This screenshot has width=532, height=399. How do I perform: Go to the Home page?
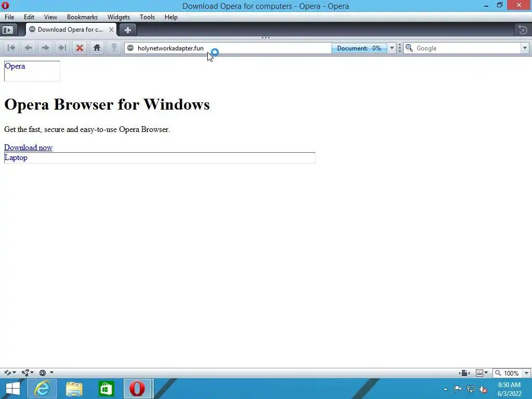97,48
